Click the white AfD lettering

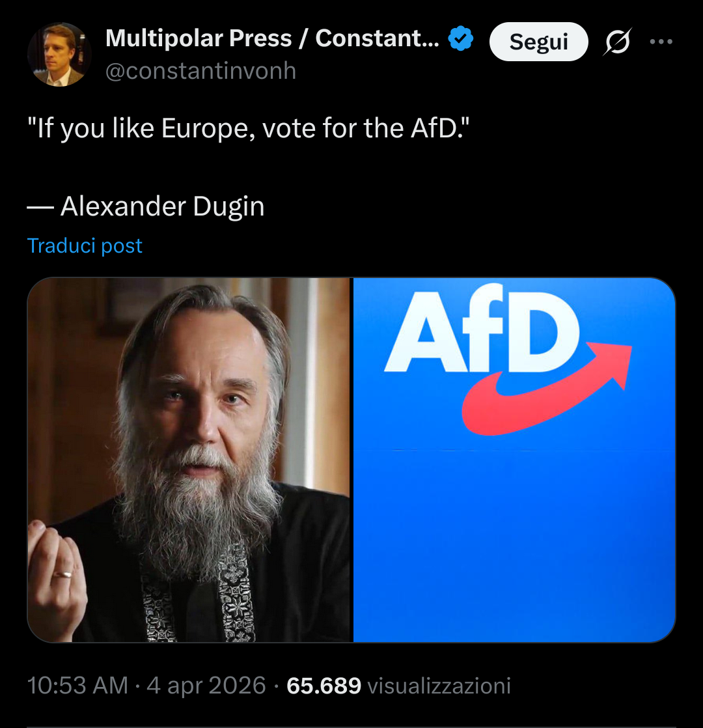coord(480,330)
